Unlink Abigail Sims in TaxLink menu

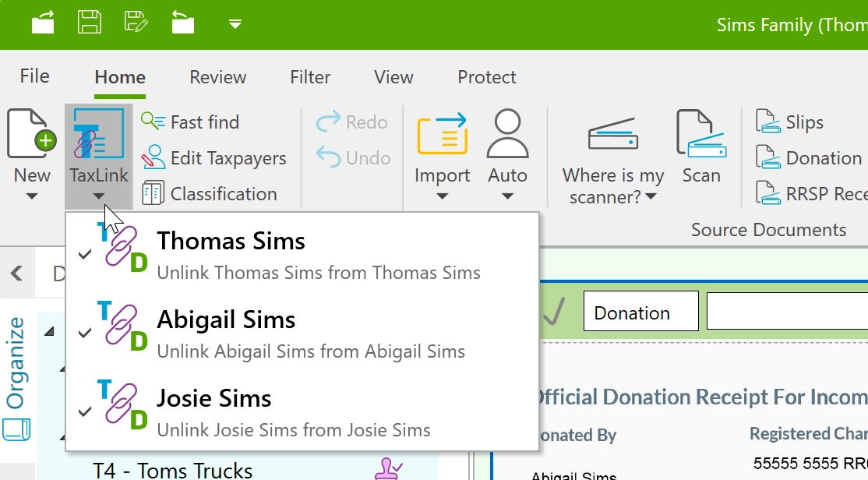tap(302, 334)
